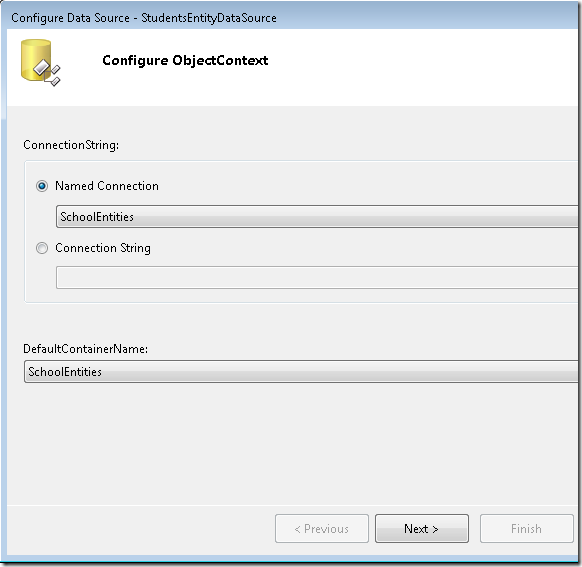Click the 'Named Connection' option label text

[107, 186]
